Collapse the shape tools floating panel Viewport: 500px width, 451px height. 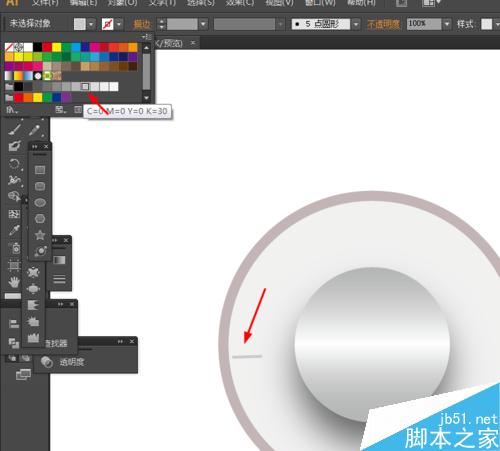(35, 146)
